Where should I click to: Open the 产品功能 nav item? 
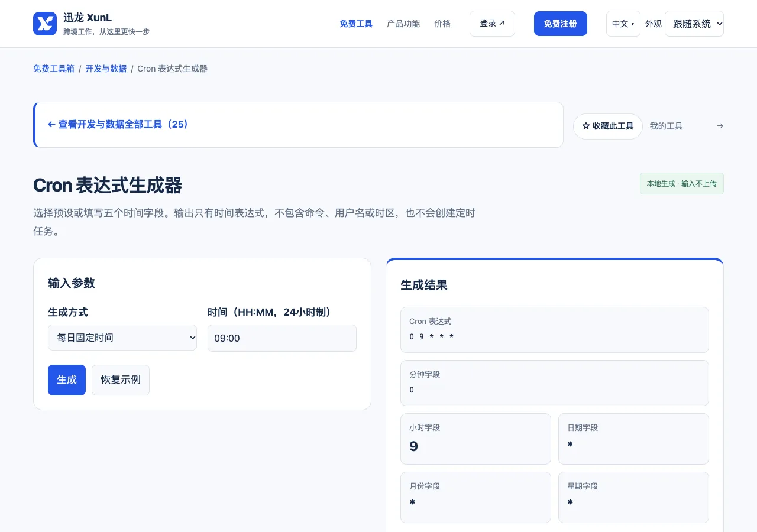pyautogui.click(x=403, y=24)
